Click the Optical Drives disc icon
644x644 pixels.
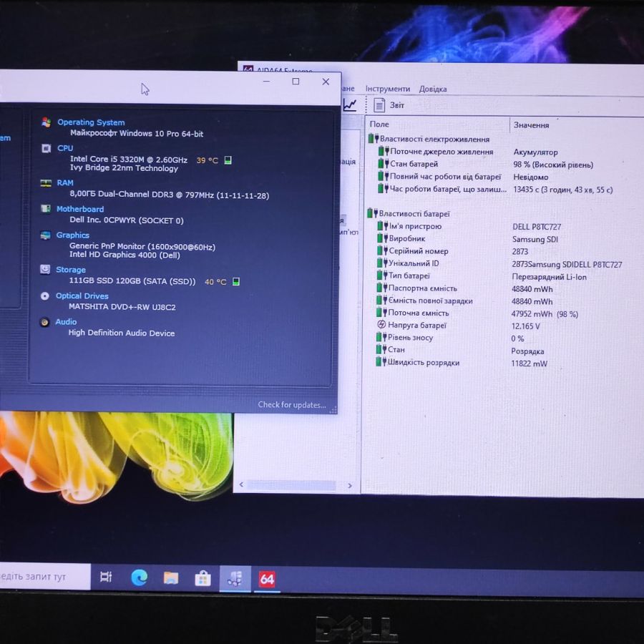click(x=45, y=296)
